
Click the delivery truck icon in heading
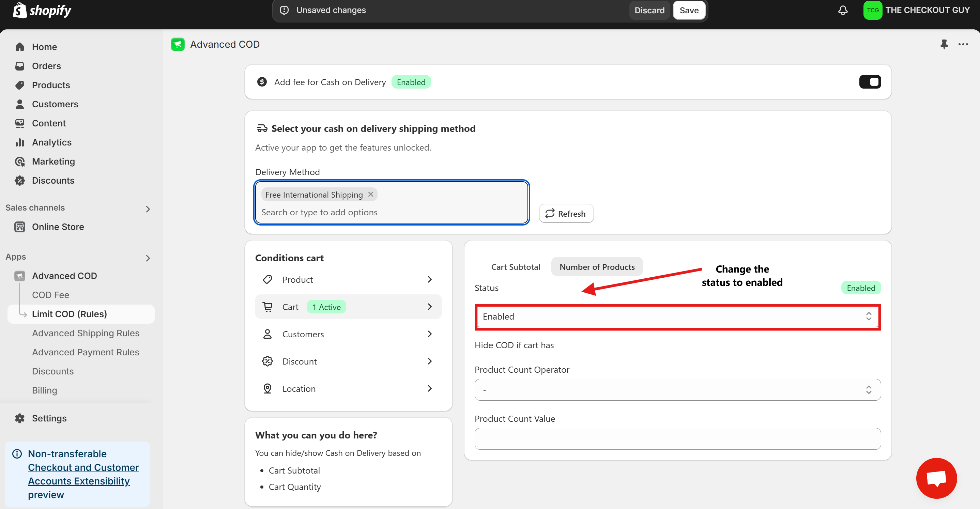coord(262,128)
